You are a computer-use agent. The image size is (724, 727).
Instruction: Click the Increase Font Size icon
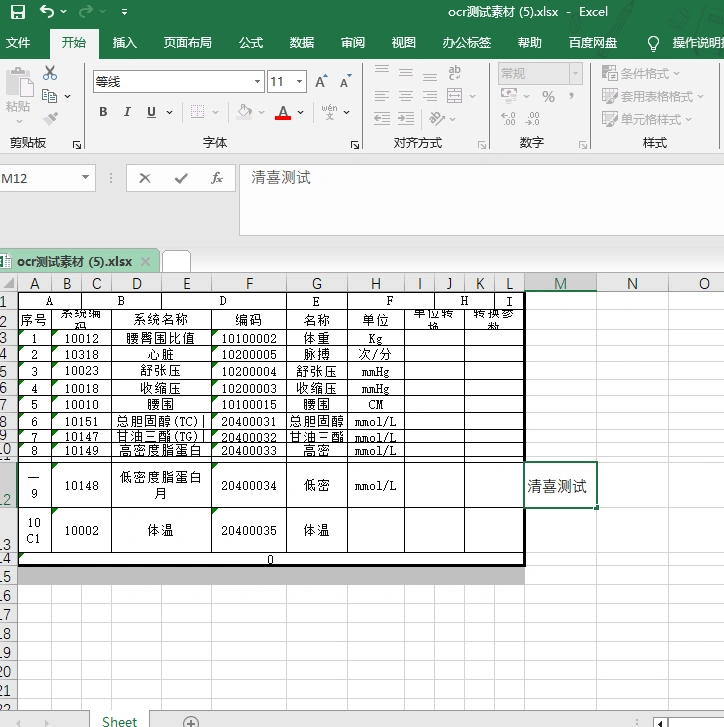tap(321, 82)
